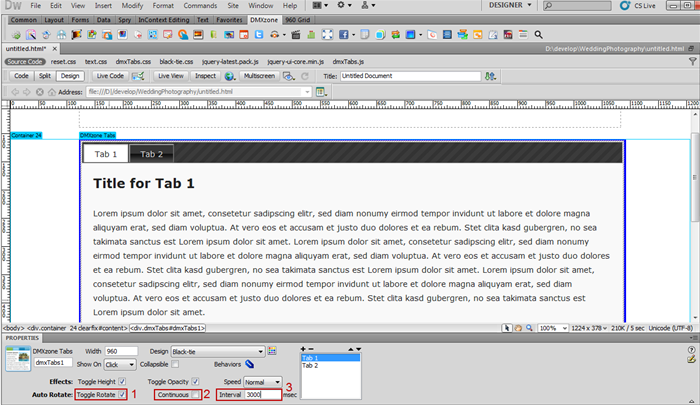The height and width of the screenshot is (405, 700).
Task: Open the help icon in Properties panel
Action: coord(691,350)
